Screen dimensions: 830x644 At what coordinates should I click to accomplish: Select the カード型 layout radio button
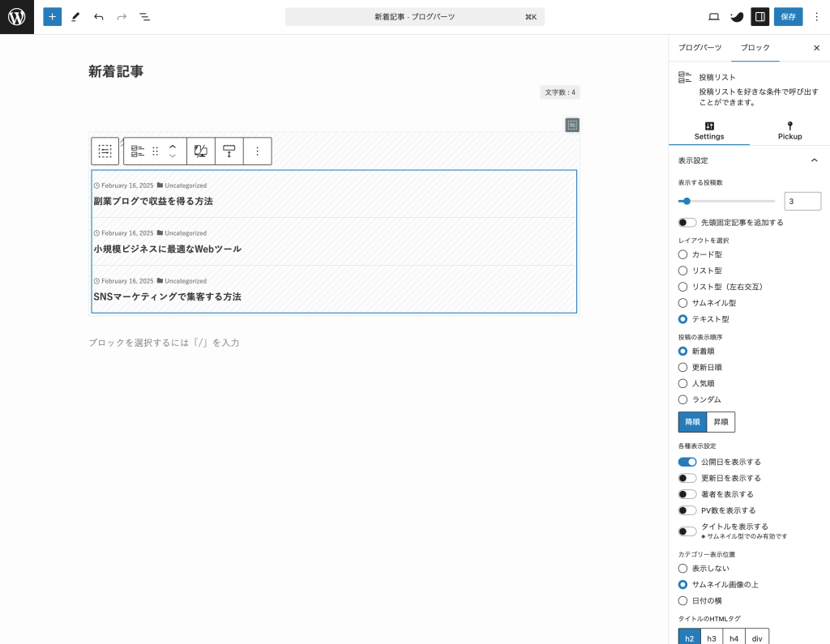(682, 254)
